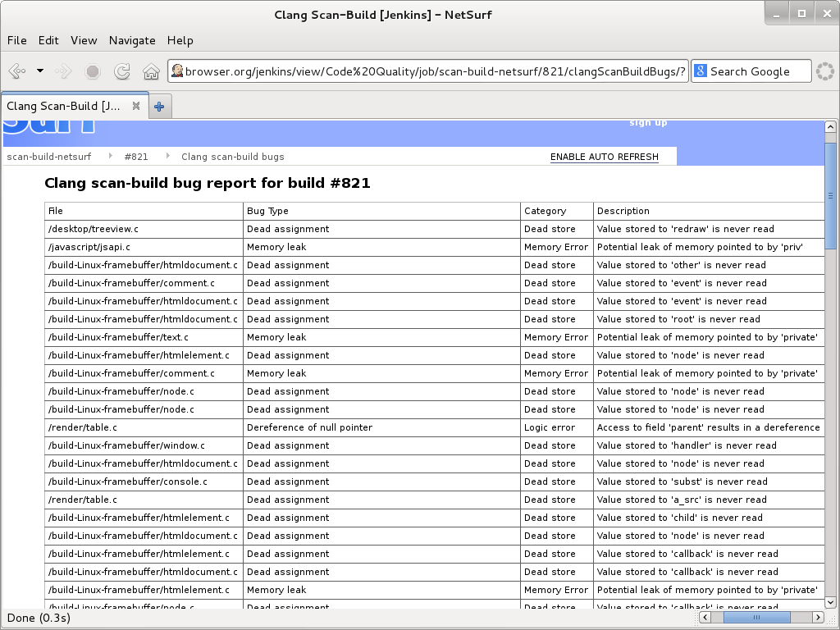Select '/build-Linux-framebuffer/console.c' cell
Screen dimensions: 840x630
coord(144,482)
